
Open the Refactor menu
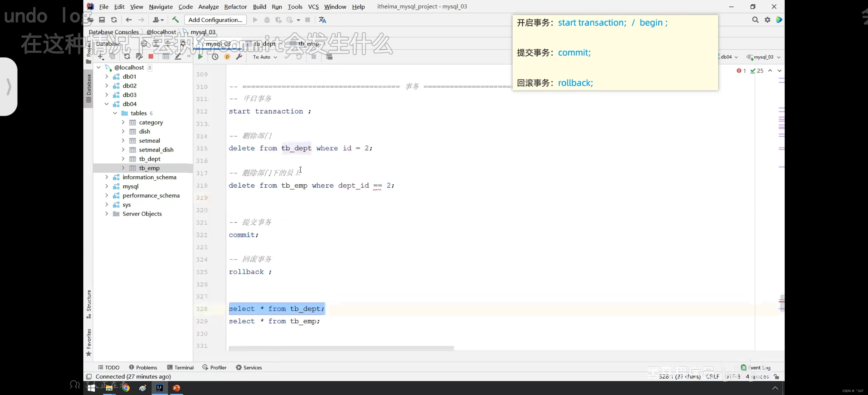click(x=235, y=6)
